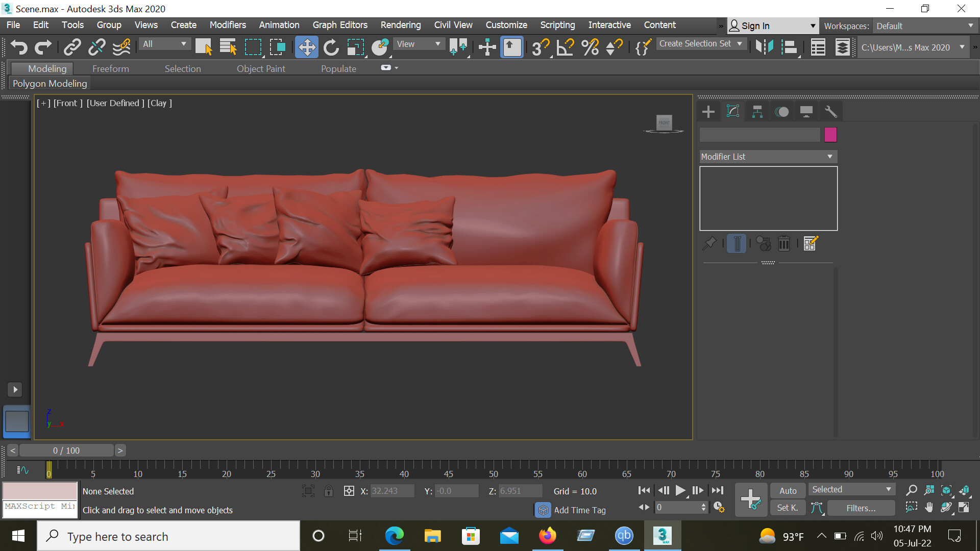Image resolution: width=980 pixels, height=551 pixels.
Task: Select the Move tool
Action: [306, 47]
